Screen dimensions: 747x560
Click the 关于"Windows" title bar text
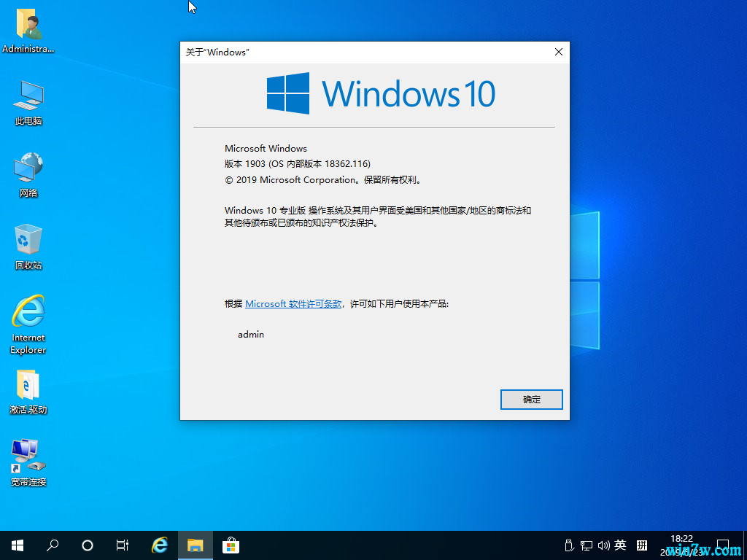tap(217, 52)
